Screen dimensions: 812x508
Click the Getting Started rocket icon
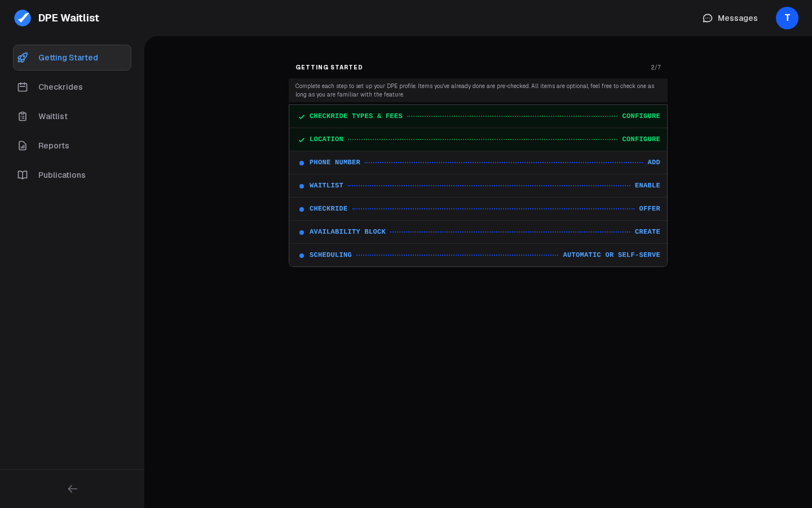point(23,58)
